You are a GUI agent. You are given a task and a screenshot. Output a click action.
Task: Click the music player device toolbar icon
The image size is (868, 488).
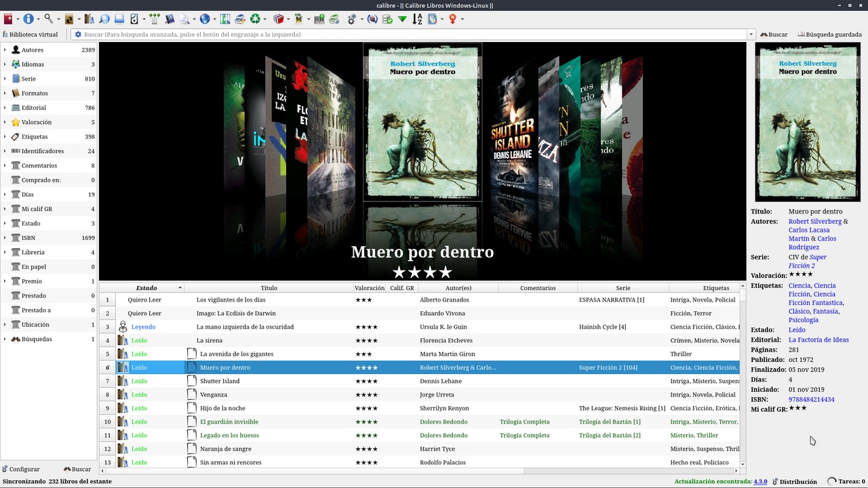(134, 19)
